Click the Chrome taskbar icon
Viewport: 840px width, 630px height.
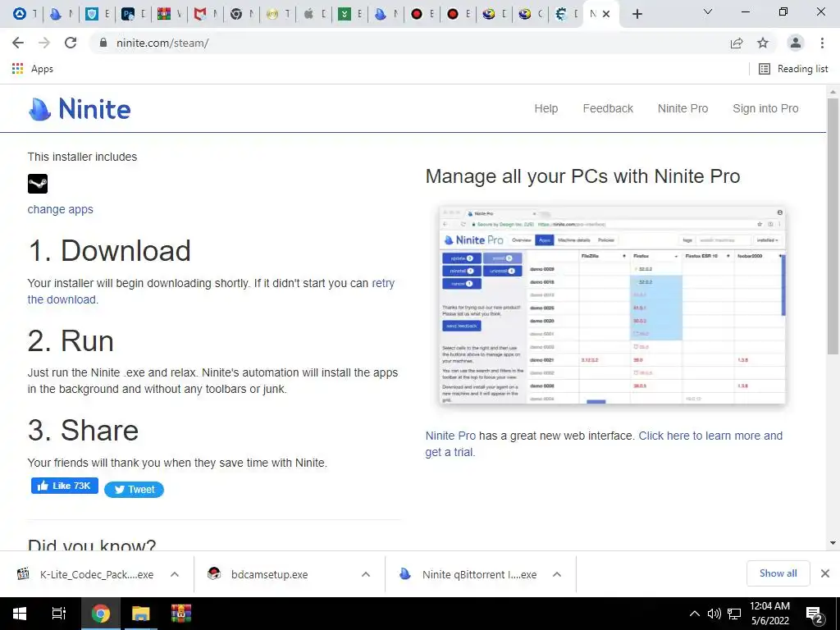coord(101,614)
